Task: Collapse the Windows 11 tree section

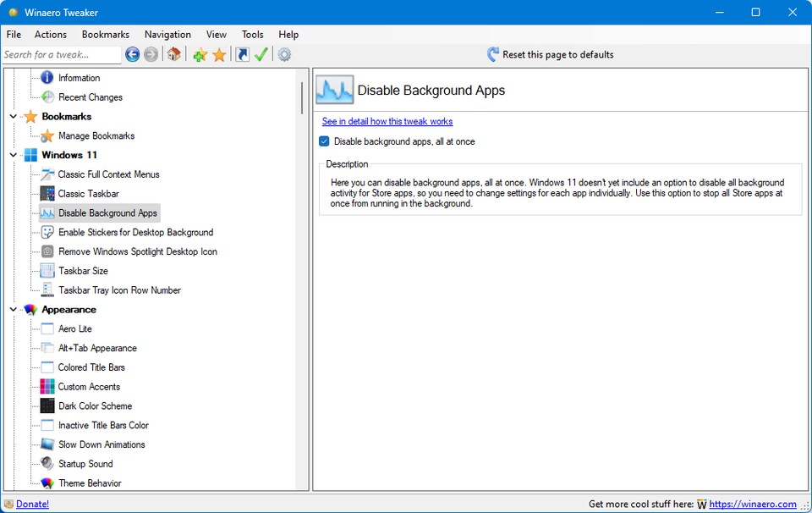Action: click(x=14, y=155)
